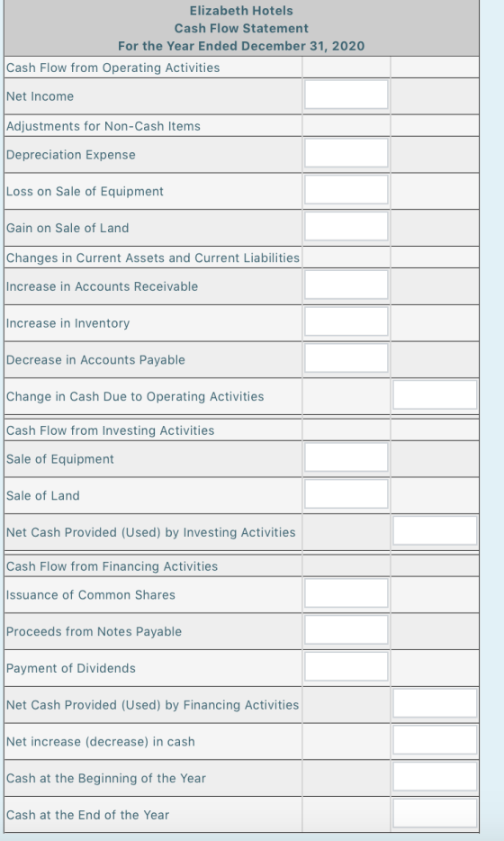
Task: Focus the Net Cash by Financing Activities total
Action: click(x=435, y=703)
